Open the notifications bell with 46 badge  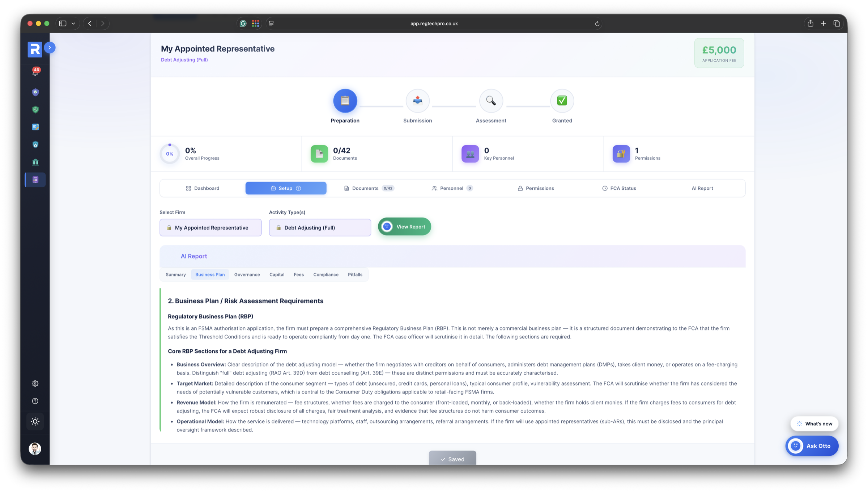(35, 72)
